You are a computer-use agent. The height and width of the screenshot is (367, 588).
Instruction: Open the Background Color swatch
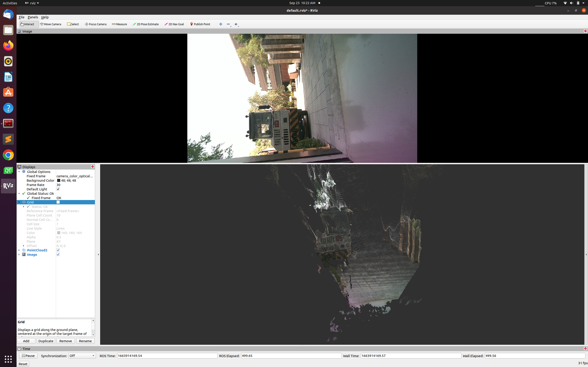[59, 180]
